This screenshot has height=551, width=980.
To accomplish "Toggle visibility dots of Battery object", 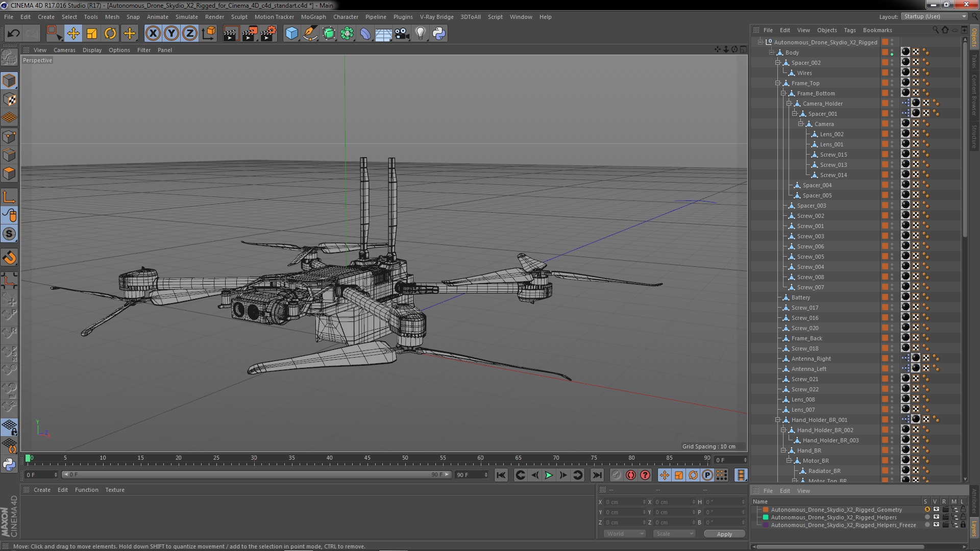I will 892,297.
